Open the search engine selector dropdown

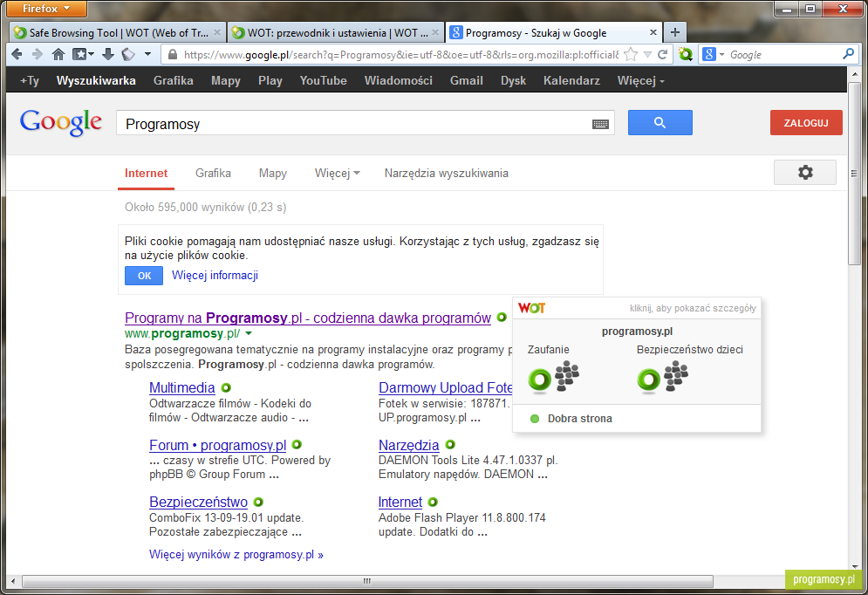click(x=714, y=54)
